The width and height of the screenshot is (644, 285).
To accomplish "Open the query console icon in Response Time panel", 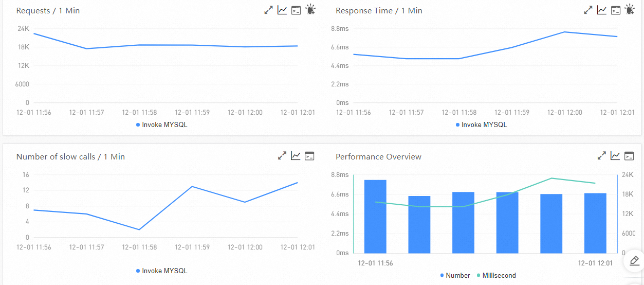I will tap(616, 10).
